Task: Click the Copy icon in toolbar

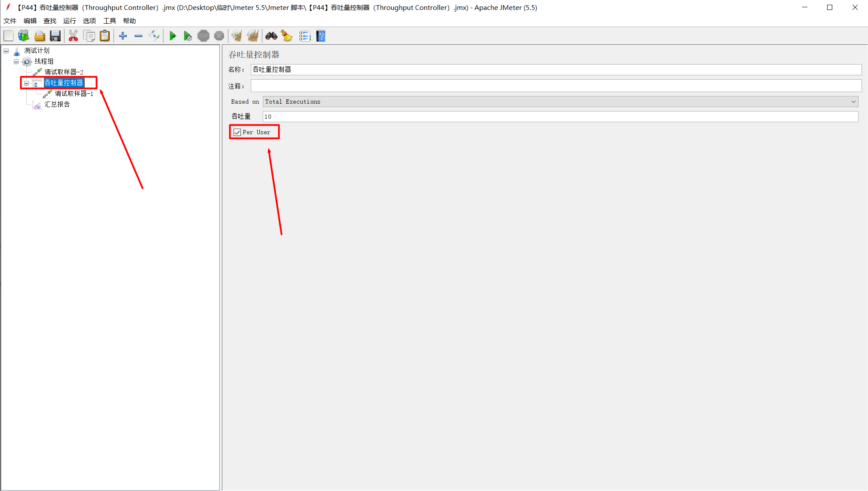Action: pos(89,36)
